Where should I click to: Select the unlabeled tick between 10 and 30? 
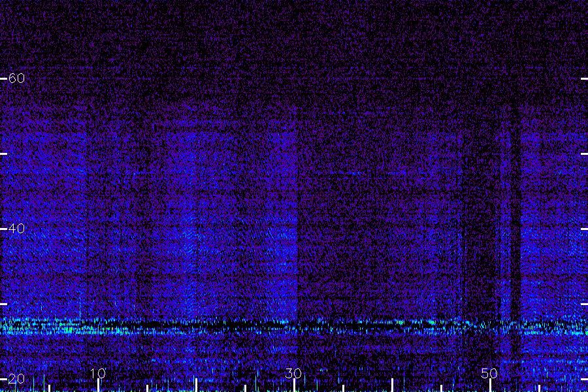click(x=196, y=385)
